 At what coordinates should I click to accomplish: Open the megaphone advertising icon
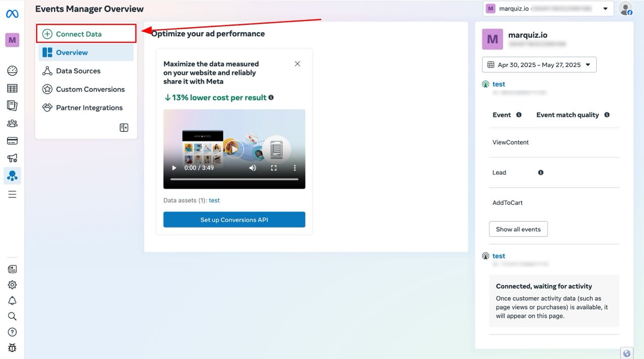click(x=12, y=158)
